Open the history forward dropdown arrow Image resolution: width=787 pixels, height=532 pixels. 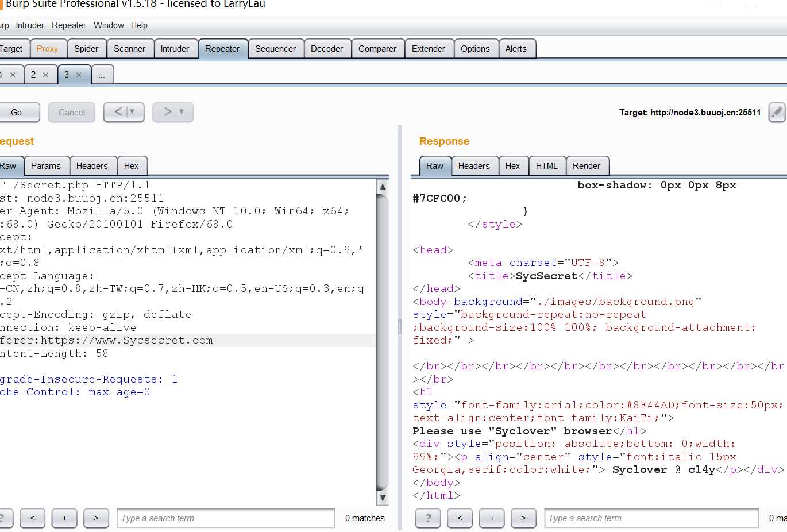click(x=182, y=112)
